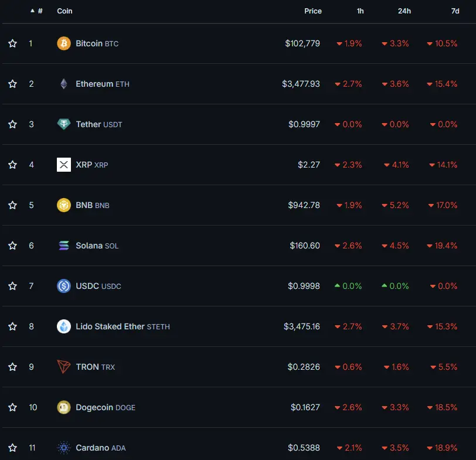Viewport: 476px width, 460px height.
Task: Favorite Bitcoin with its star
Action: point(12,43)
